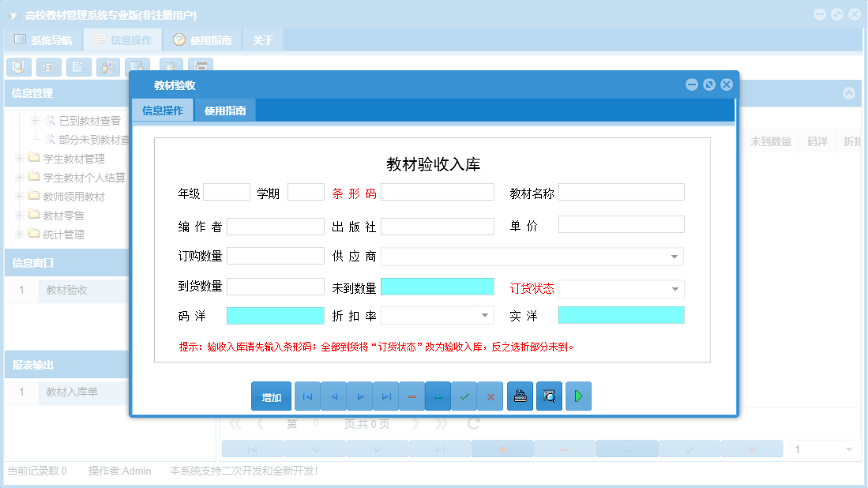Open the print preview icon
868x488 pixels.
549,396
